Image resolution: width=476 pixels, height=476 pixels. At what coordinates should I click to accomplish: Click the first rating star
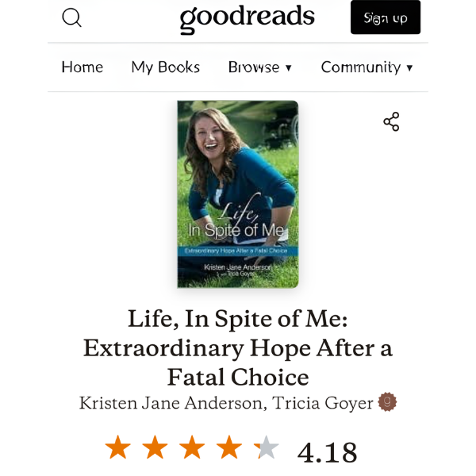point(118,448)
